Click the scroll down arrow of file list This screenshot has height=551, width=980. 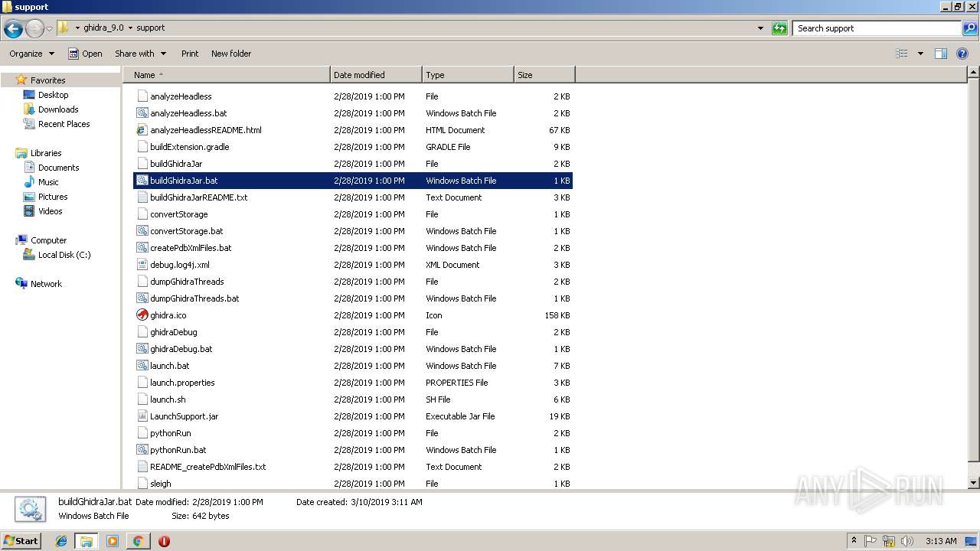(973, 483)
